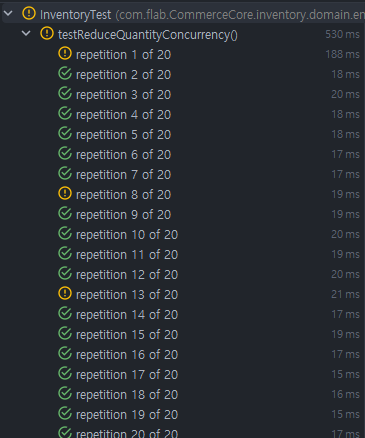Viewport: 365px width, 438px height.
Task: Open repetition 7 of 20 test result
Action: 182,174
